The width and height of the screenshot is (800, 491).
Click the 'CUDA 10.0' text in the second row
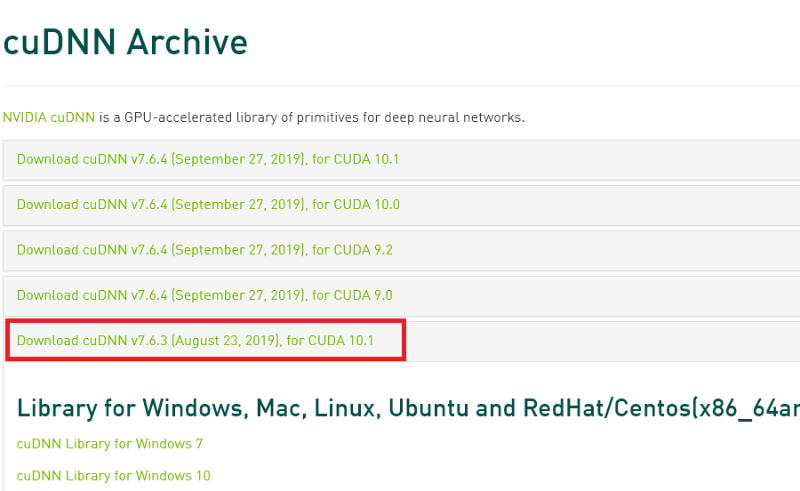point(367,205)
